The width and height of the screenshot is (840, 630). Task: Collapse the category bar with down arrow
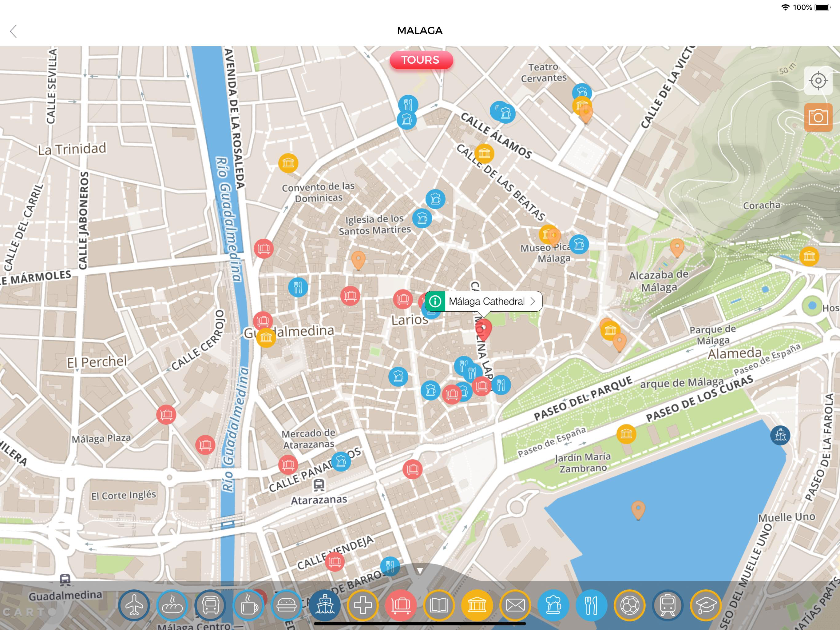pyautogui.click(x=420, y=571)
